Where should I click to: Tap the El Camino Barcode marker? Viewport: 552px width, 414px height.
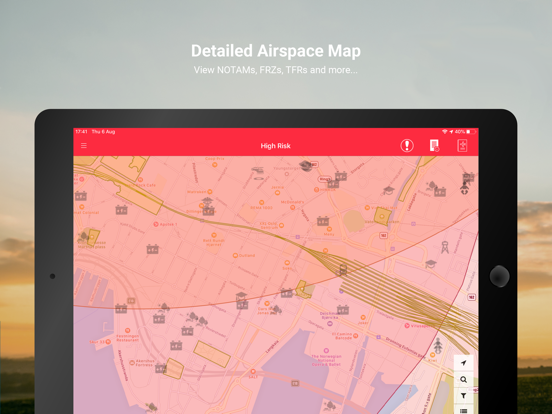point(355,335)
